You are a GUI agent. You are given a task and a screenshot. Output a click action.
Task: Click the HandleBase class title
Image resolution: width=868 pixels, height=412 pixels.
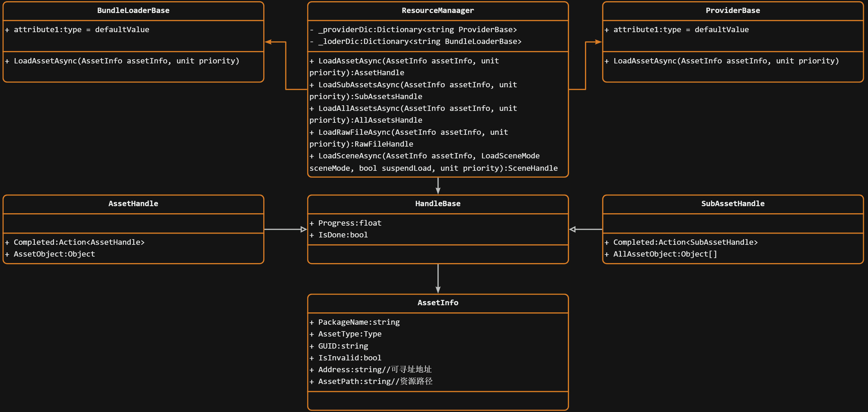coord(437,204)
